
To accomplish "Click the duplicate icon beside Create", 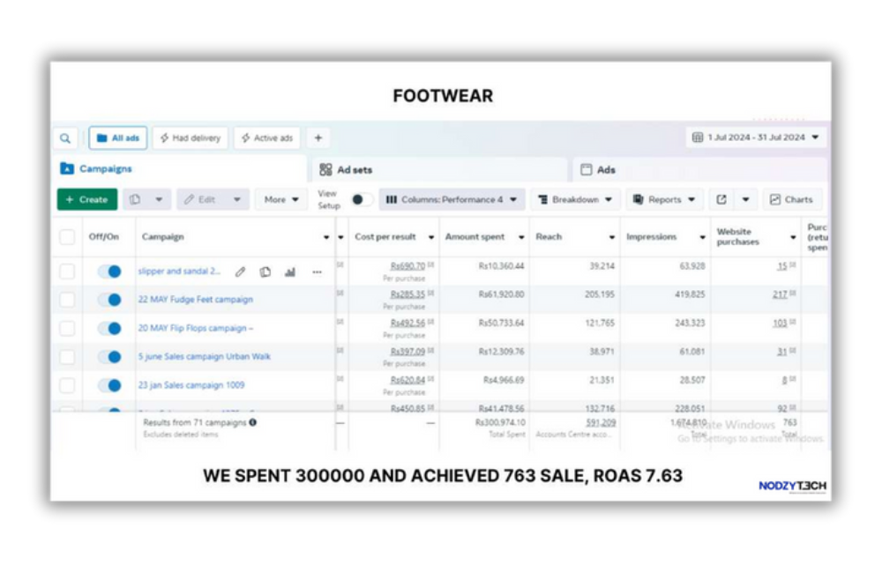I will [x=136, y=200].
